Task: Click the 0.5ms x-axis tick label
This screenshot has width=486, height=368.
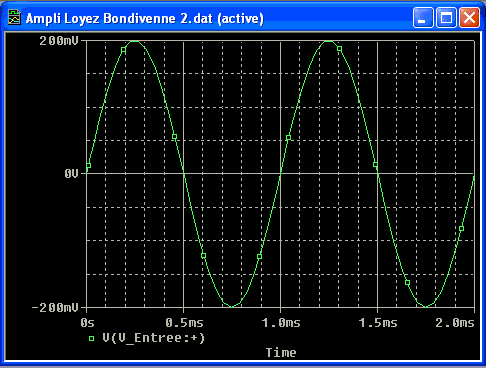Action: [184, 323]
